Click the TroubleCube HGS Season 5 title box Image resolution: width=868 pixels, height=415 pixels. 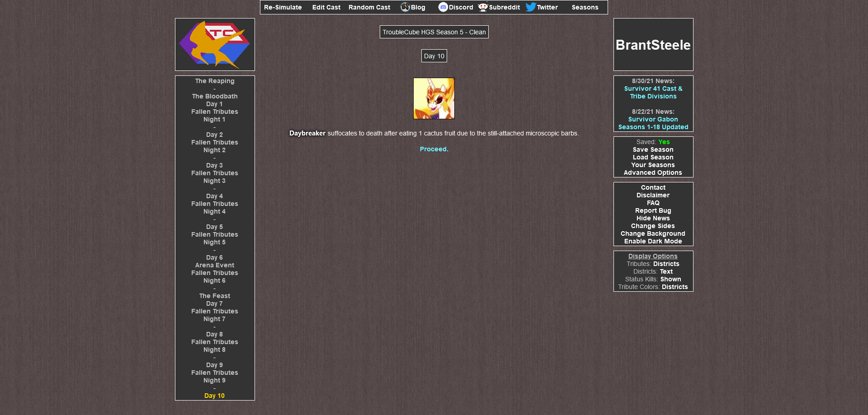pos(434,32)
